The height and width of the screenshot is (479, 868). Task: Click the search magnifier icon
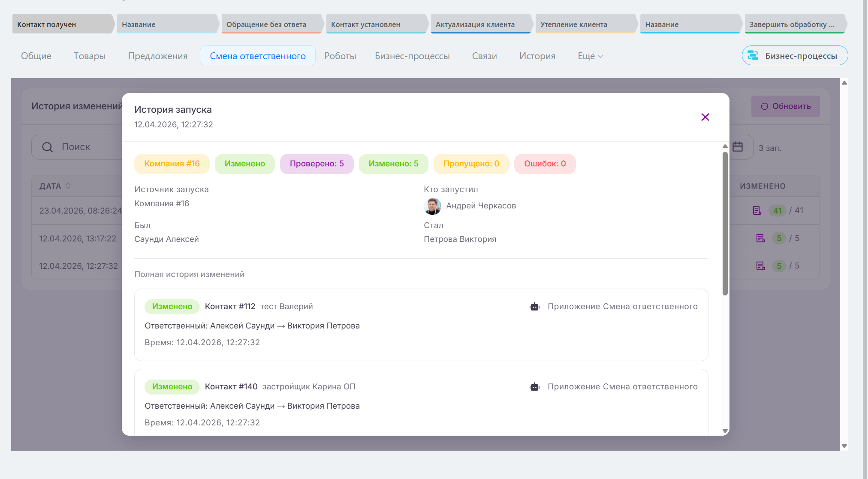47,147
